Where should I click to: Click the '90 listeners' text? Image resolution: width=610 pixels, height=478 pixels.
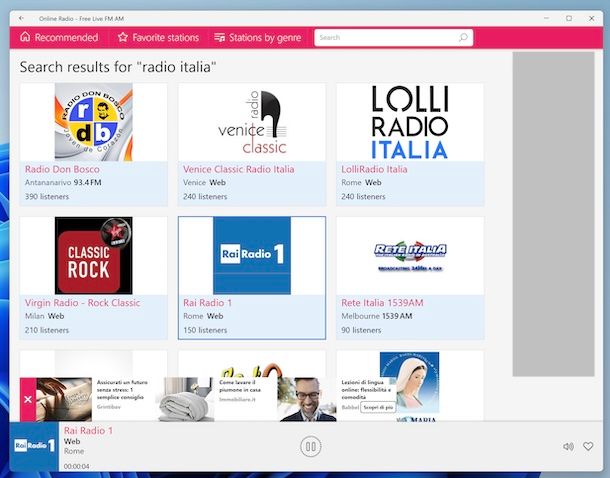(361, 330)
